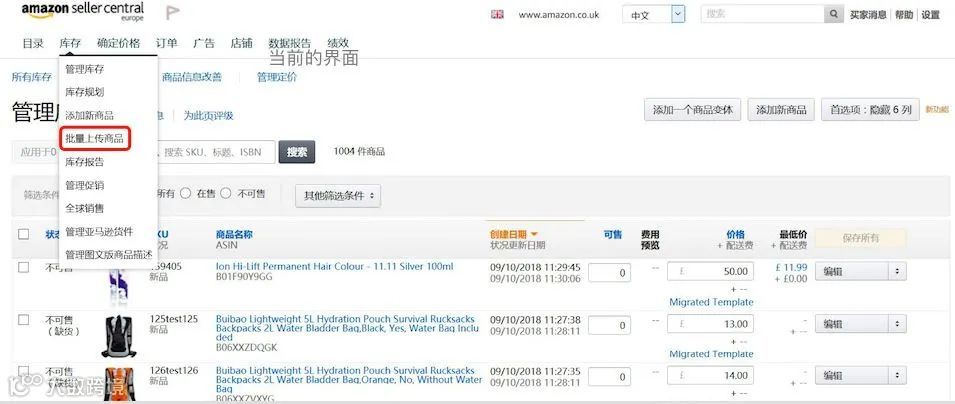Expand the 其他筛选条件 dropdown
This screenshot has height=404, width=955.
click(x=338, y=196)
